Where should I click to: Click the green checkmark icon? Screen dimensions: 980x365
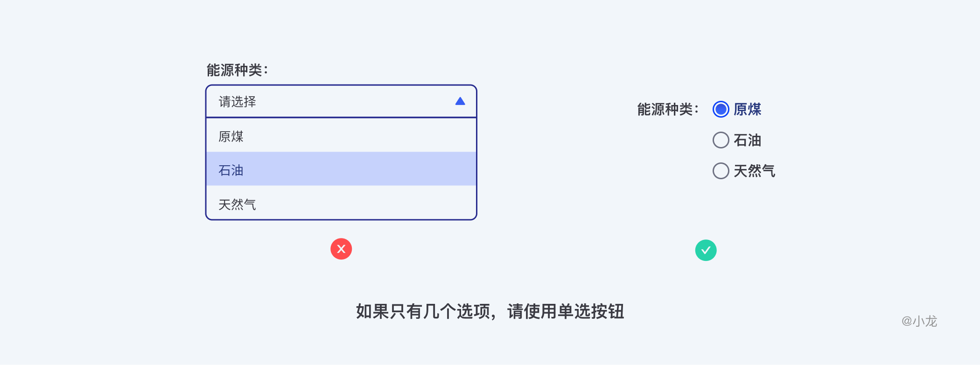click(706, 250)
